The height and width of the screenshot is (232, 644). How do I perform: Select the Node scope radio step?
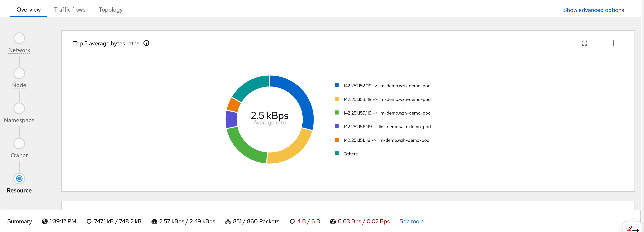coord(19,73)
